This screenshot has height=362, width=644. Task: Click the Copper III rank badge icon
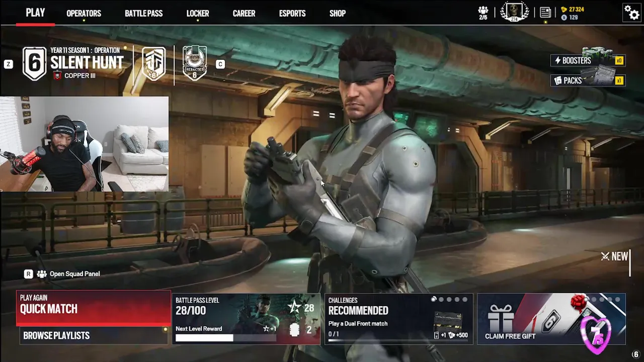tap(57, 75)
